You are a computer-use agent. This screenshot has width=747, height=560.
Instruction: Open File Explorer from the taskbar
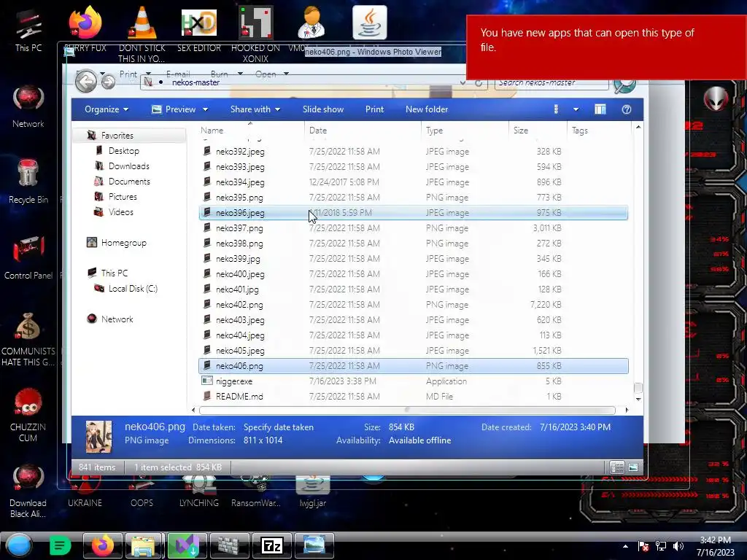coord(144,545)
